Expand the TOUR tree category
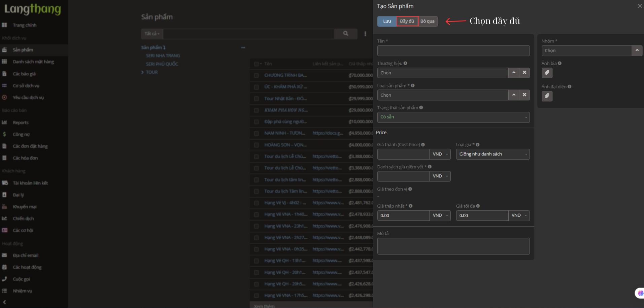 143,72
